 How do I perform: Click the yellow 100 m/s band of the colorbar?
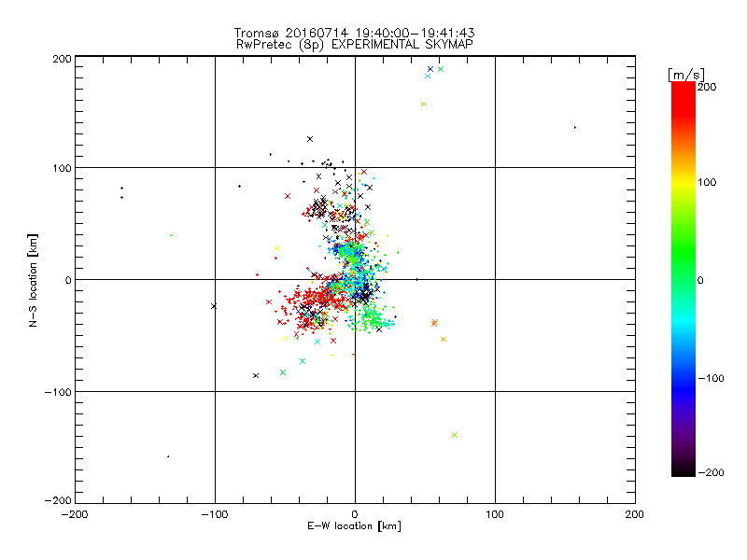[684, 183]
